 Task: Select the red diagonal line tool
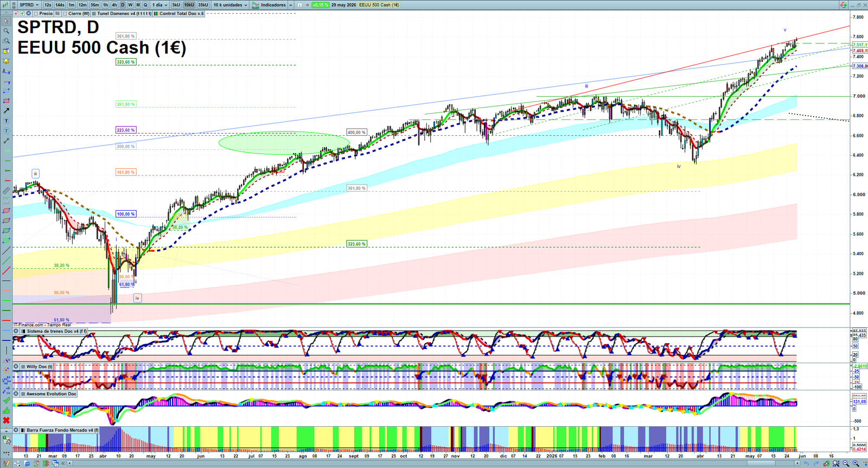pos(7,270)
